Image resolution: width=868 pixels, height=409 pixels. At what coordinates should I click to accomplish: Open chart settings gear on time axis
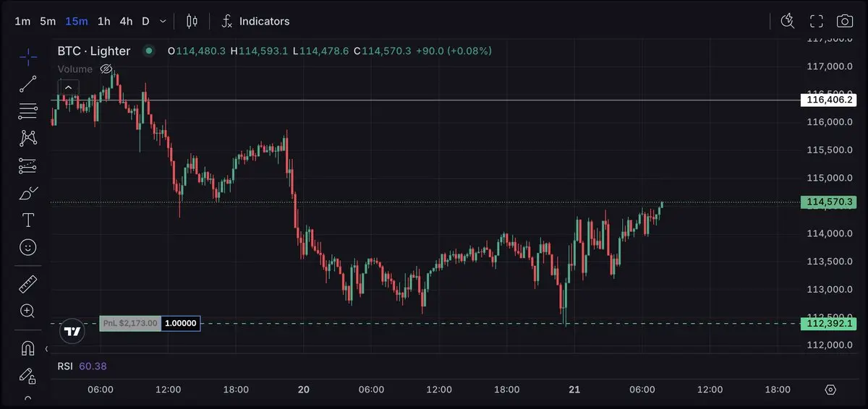830,389
